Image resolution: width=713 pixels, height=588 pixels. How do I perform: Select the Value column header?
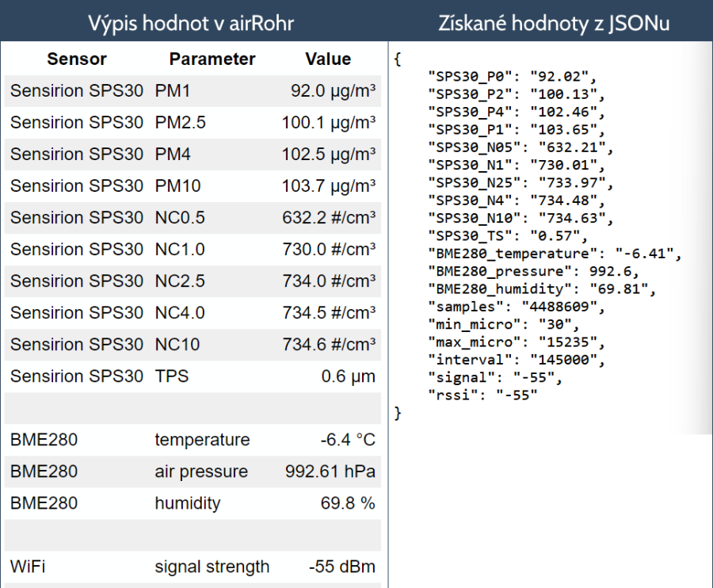(x=328, y=59)
